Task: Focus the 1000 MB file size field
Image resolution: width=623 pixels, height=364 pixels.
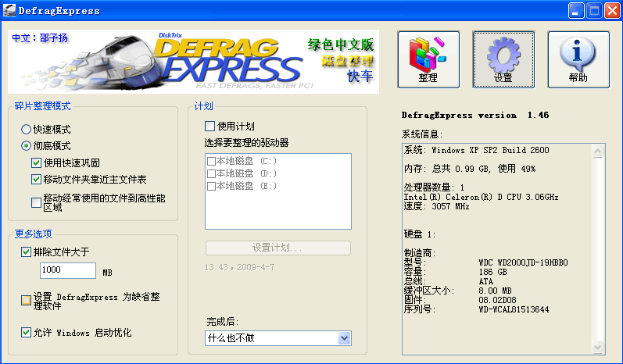Action: 68,270
